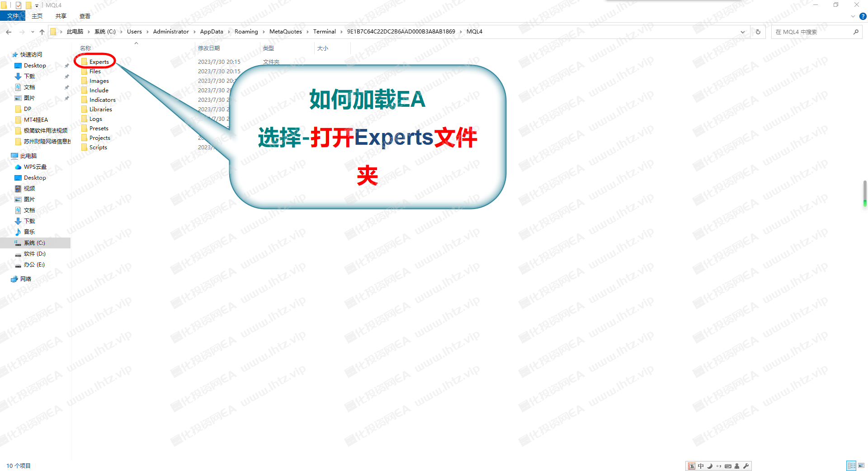The image size is (868, 471).
Task: Open the Logs folder icon
Action: tap(84, 119)
